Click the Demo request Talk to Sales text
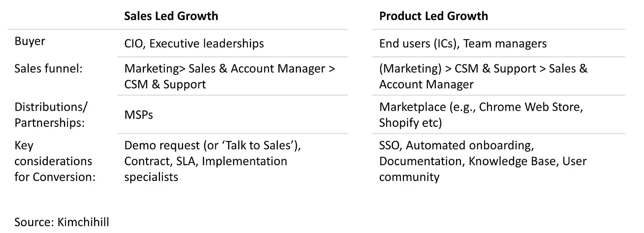This screenshot has height=233, width=644. (215, 145)
